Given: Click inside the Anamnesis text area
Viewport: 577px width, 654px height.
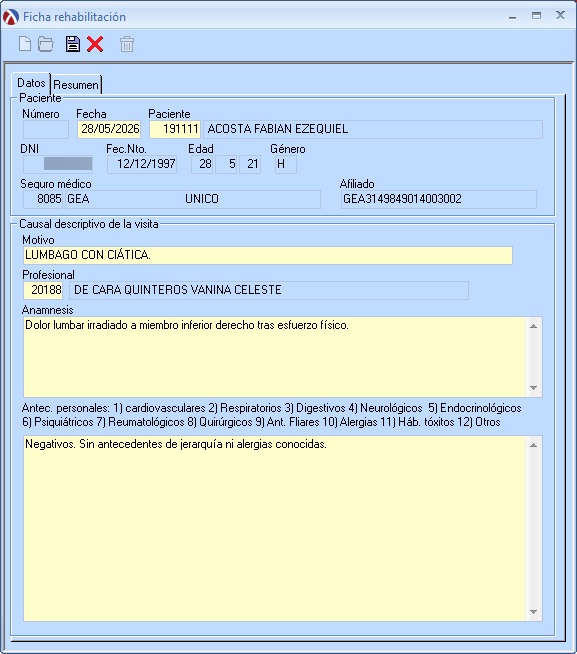Looking at the screenshot, I should pyautogui.click(x=275, y=357).
